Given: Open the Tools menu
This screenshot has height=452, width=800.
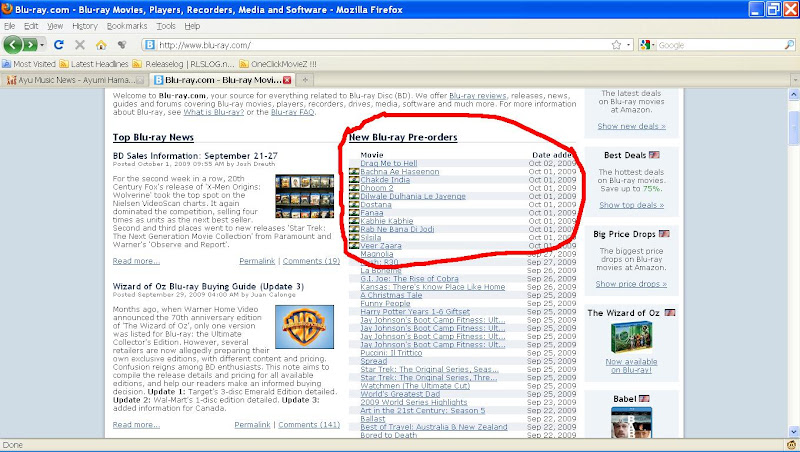Looking at the screenshot, I should (x=166, y=26).
